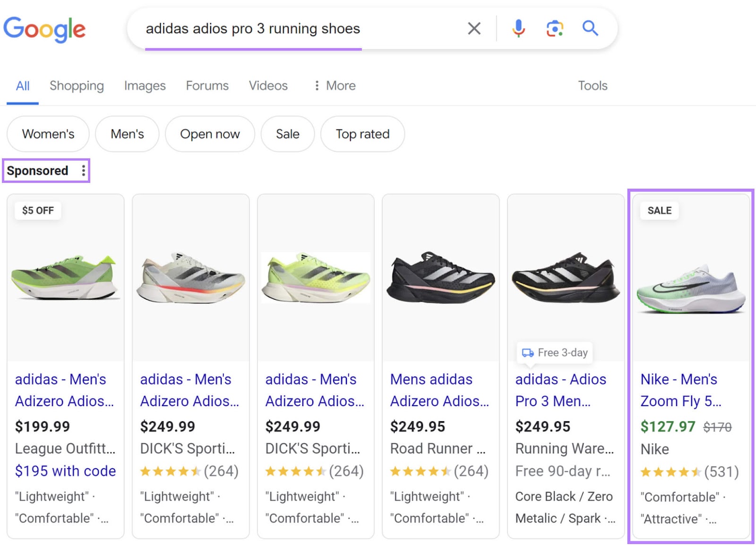Open the Mens adidas Adizero Adios link
756x546 pixels.
pyautogui.click(x=439, y=390)
